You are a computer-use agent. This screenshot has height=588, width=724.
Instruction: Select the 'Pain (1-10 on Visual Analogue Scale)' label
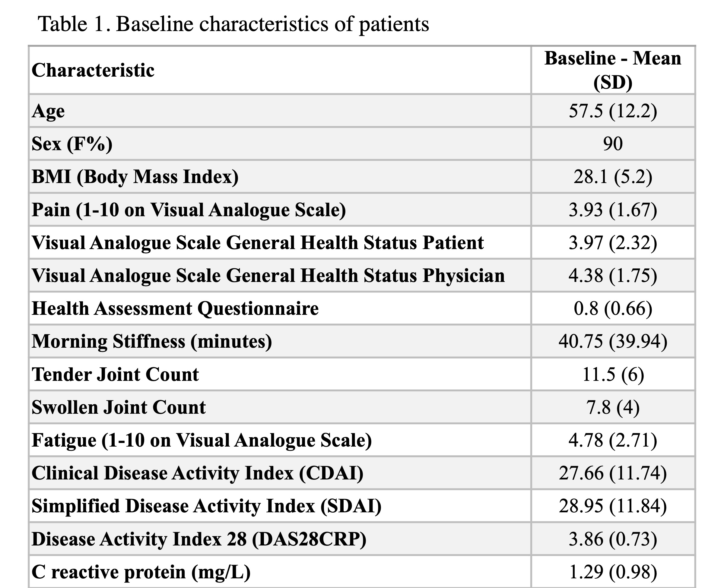189,210
